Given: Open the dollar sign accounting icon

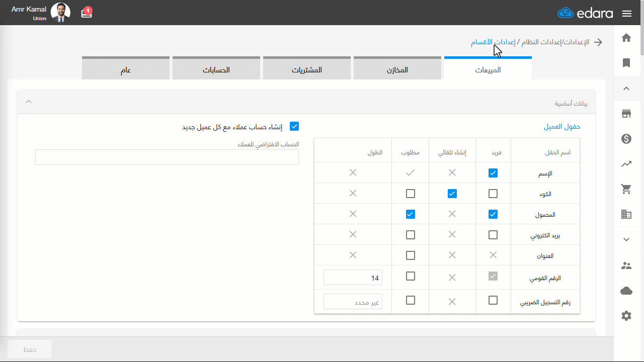Looking at the screenshot, I should click(x=626, y=139).
